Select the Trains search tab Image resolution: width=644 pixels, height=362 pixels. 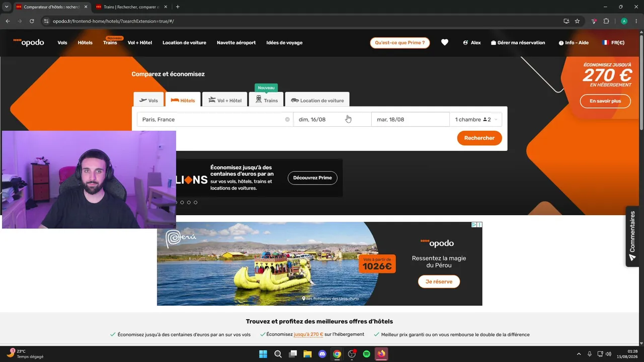[266, 100]
